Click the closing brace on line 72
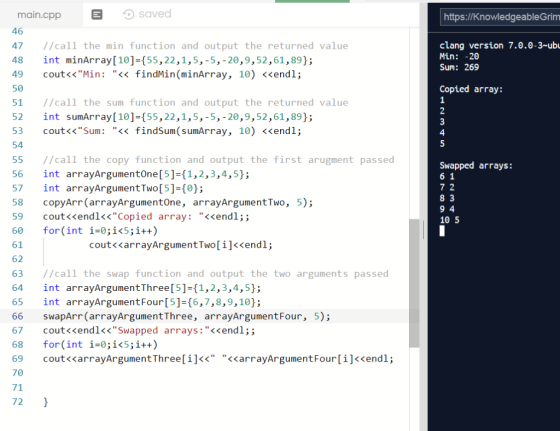 (x=45, y=402)
